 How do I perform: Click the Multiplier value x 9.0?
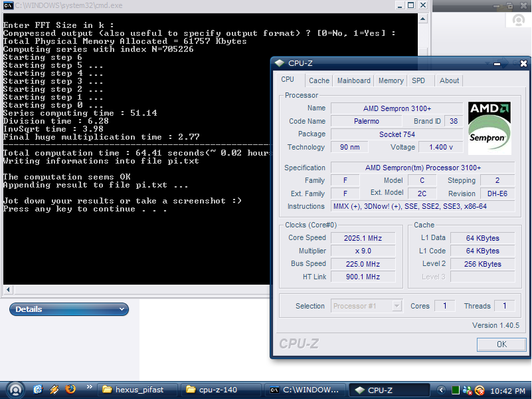coord(363,251)
